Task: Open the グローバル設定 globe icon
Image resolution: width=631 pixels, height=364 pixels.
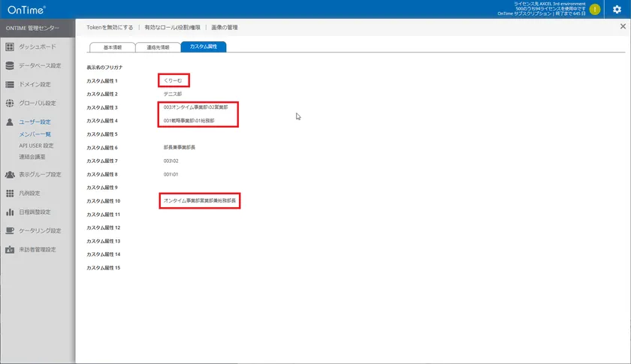Action: click(10, 104)
